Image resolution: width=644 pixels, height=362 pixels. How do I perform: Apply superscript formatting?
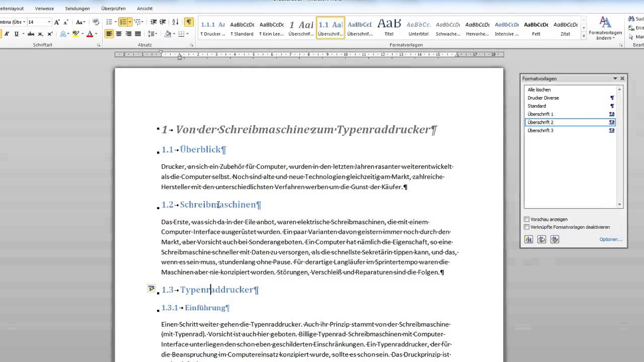50,34
